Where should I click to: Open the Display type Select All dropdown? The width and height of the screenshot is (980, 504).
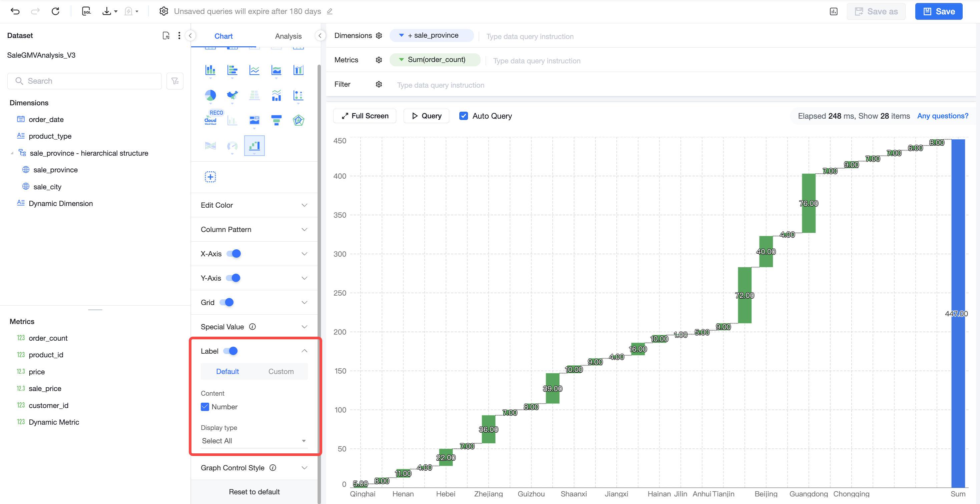coord(254,441)
